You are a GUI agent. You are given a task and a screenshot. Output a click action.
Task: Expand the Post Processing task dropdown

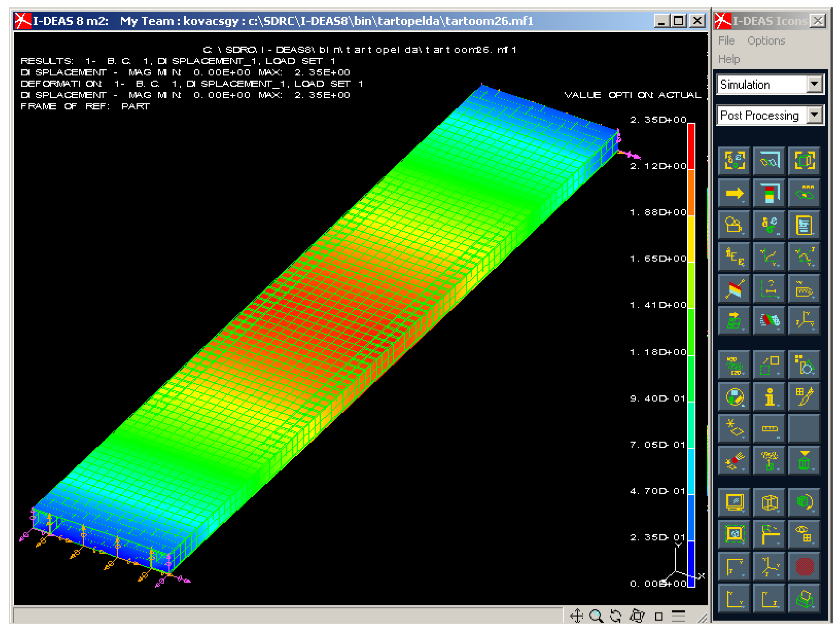click(814, 115)
